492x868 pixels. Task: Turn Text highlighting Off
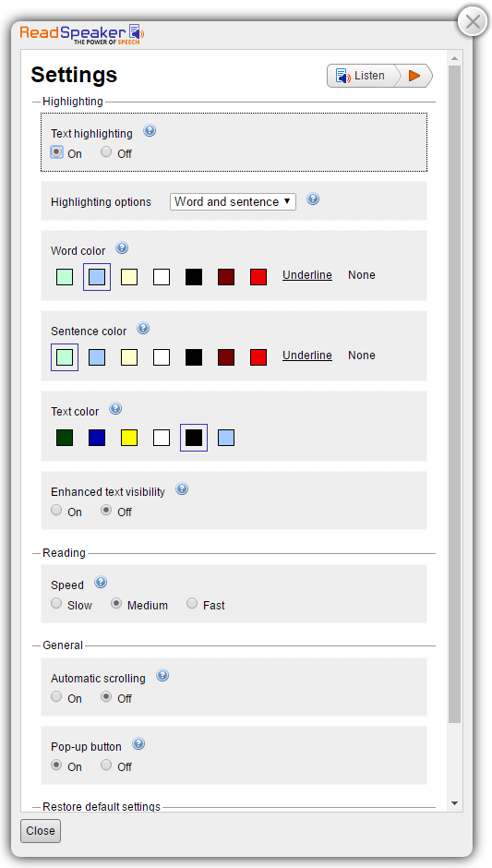point(106,151)
